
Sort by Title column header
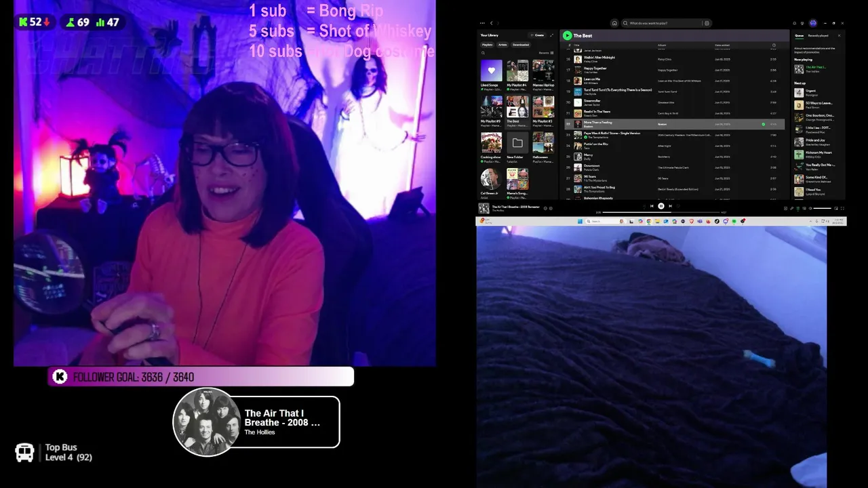tap(576, 45)
